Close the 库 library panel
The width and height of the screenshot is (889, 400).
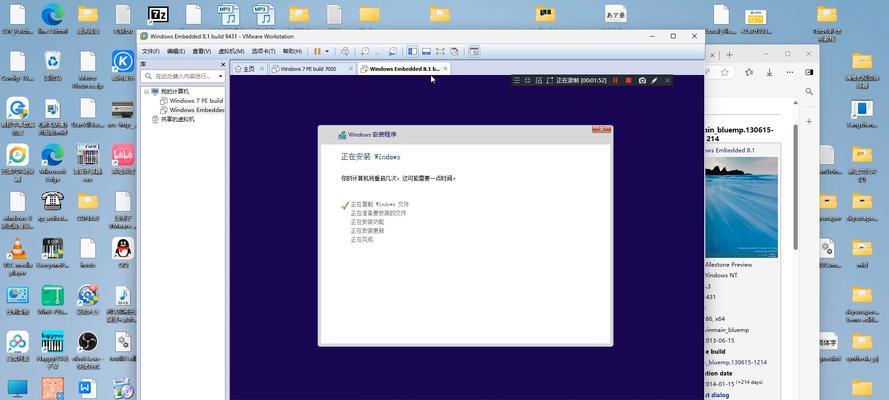point(223,65)
